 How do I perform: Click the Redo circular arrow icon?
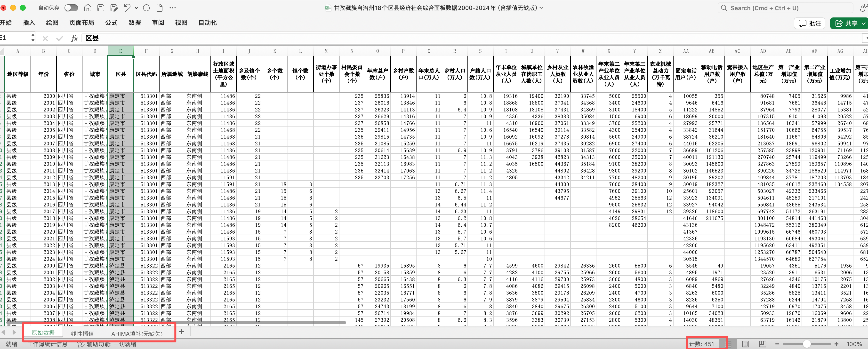[146, 8]
